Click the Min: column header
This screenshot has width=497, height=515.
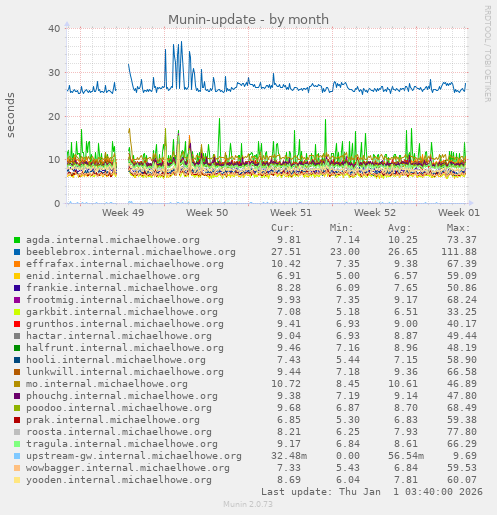[x=341, y=228]
